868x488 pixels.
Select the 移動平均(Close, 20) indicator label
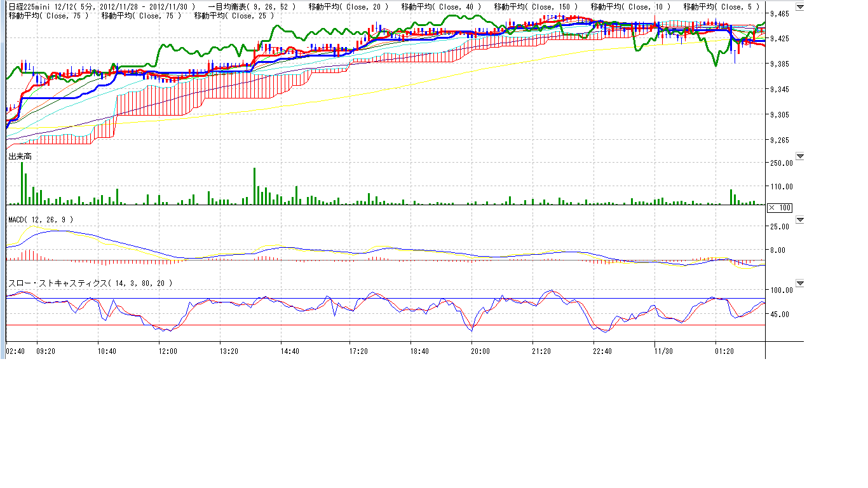tap(348, 6)
